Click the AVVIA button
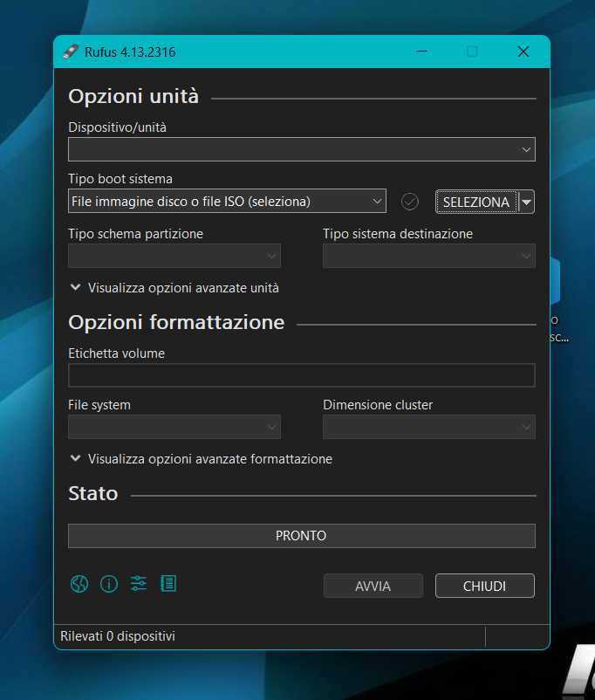This screenshot has width=595, height=700. [373, 586]
